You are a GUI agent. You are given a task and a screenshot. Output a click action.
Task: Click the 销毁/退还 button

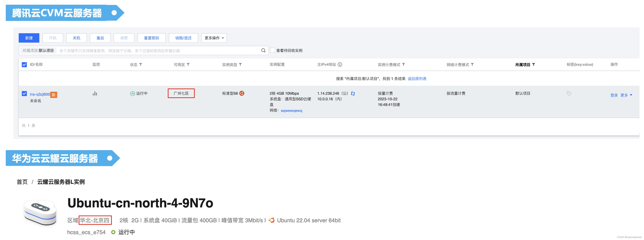tap(183, 38)
